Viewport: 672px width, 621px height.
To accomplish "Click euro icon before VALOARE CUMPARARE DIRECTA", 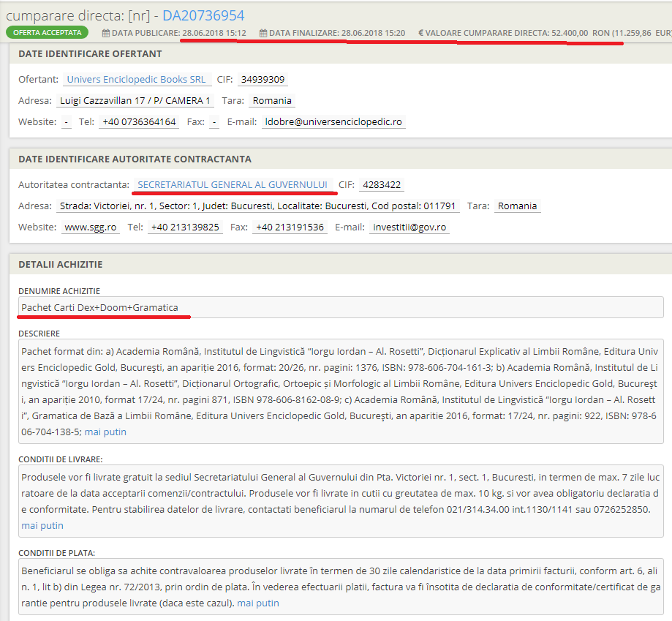I will pos(421,33).
